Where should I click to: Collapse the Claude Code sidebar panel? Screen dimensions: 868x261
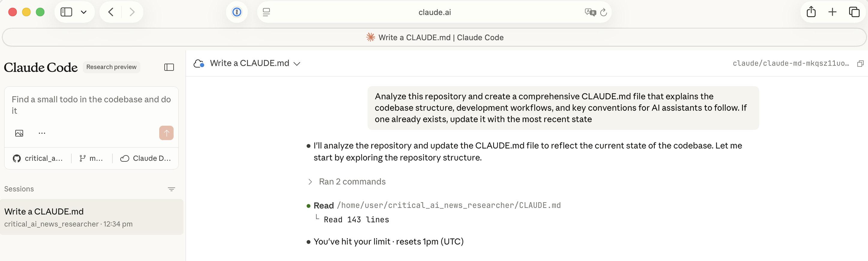click(169, 67)
